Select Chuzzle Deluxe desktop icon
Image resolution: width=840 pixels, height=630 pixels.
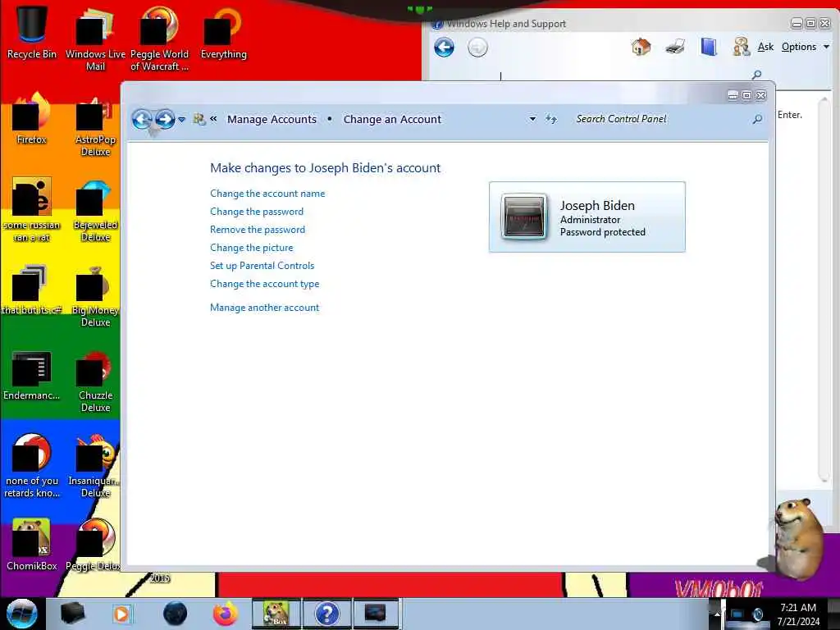pyautogui.click(x=95, y=381)
